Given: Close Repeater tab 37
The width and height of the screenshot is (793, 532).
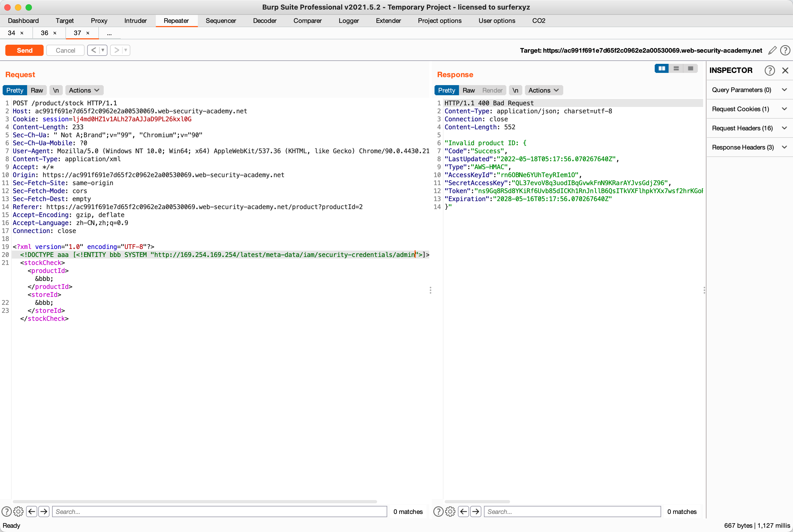Looking at the screenshot, I should (x=87, y=33).
